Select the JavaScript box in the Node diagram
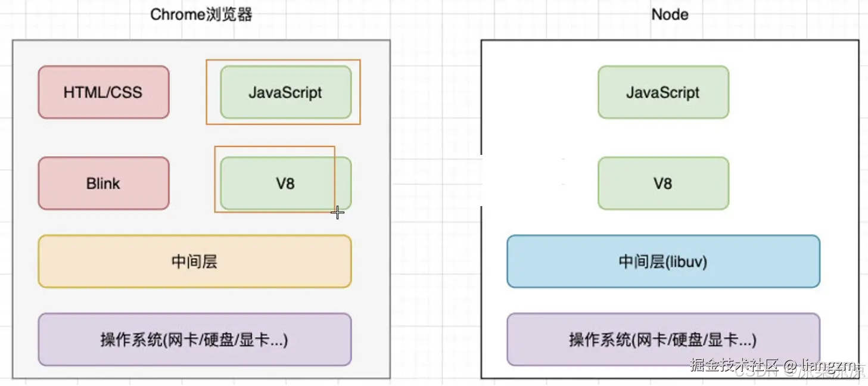 coord(663,92)
